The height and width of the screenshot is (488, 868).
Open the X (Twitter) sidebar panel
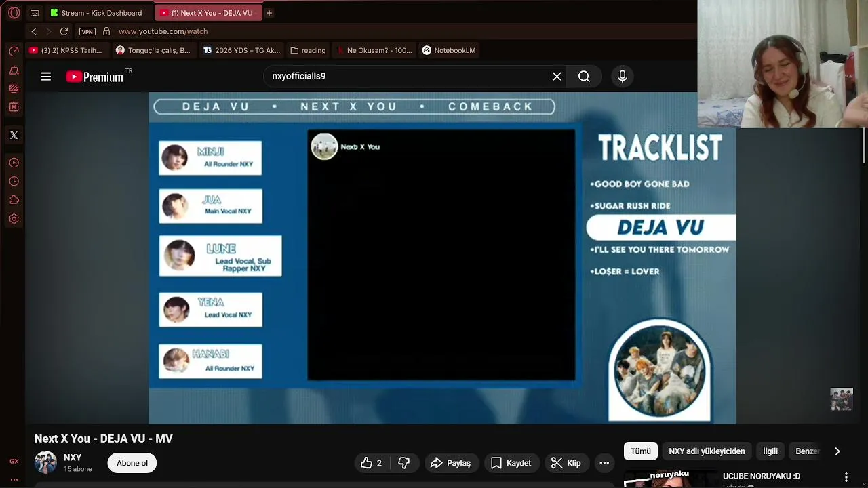[x=14, y=135]
